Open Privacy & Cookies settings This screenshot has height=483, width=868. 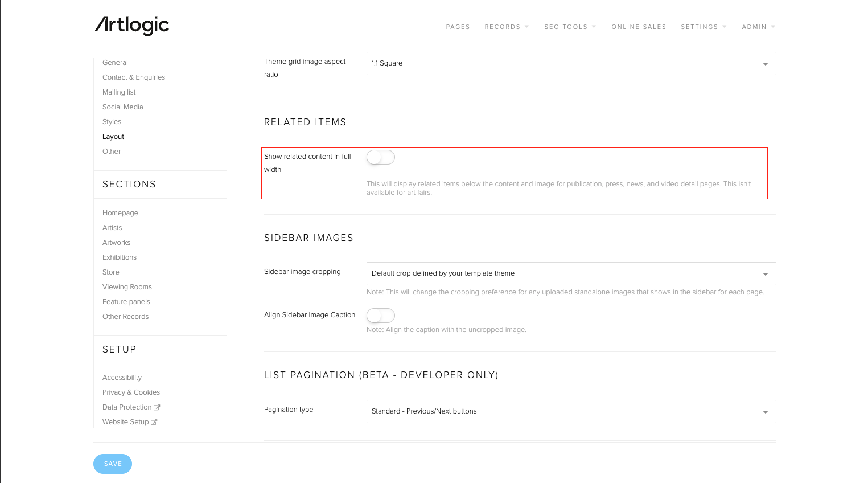131,392
